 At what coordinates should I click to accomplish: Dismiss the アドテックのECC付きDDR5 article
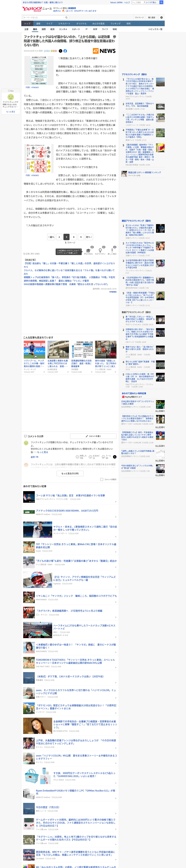[115, 517]
